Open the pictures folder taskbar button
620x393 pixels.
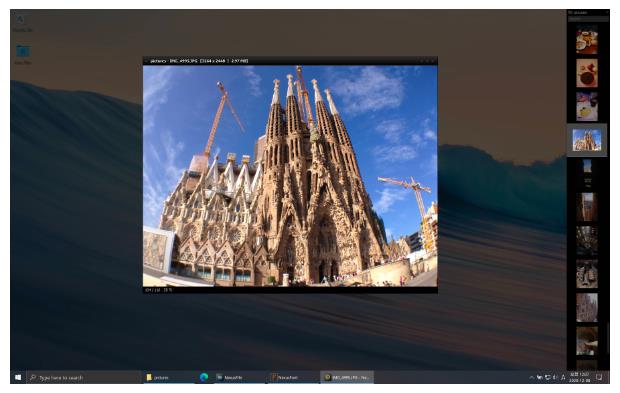point(168,377)
